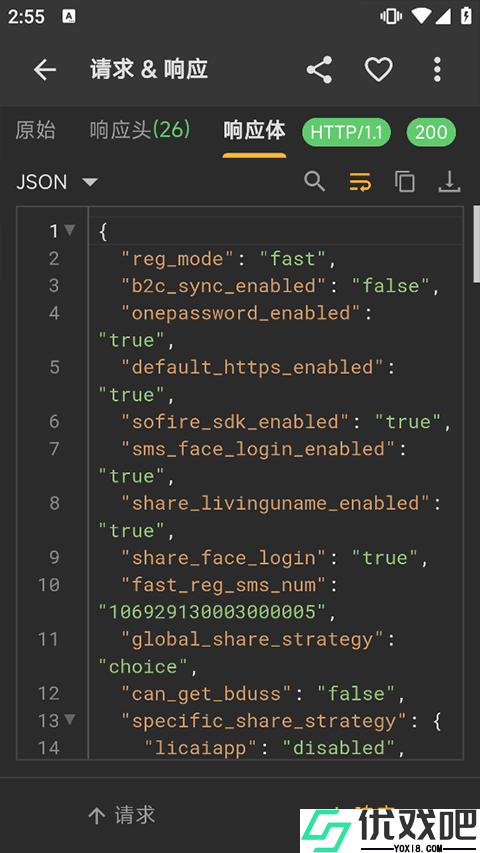This screenshot has width=480, height=853.
Task: Click the "106929130003000005" value
Action: point(213,613)
